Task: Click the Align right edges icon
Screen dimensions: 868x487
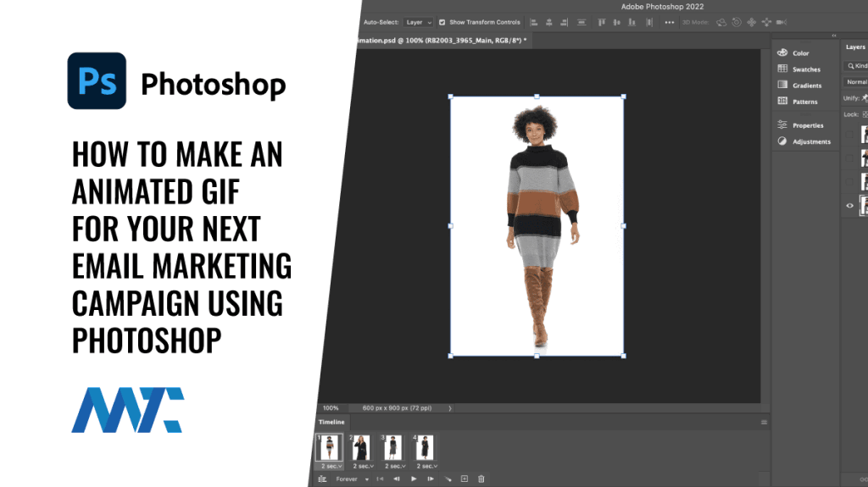Action: click(x=564, y=23)
